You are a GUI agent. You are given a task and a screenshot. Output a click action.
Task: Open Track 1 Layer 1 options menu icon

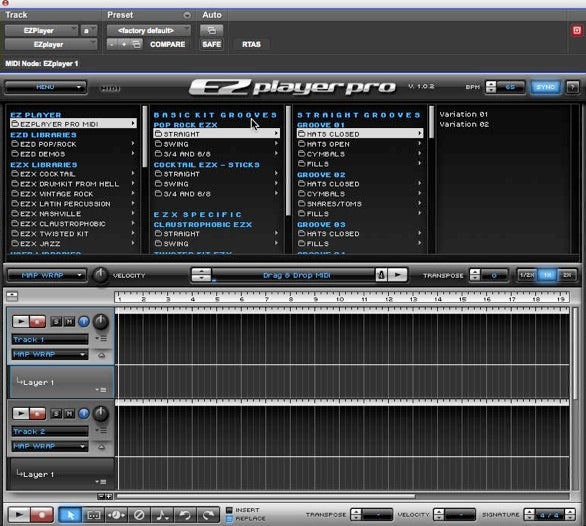(101, 390)
